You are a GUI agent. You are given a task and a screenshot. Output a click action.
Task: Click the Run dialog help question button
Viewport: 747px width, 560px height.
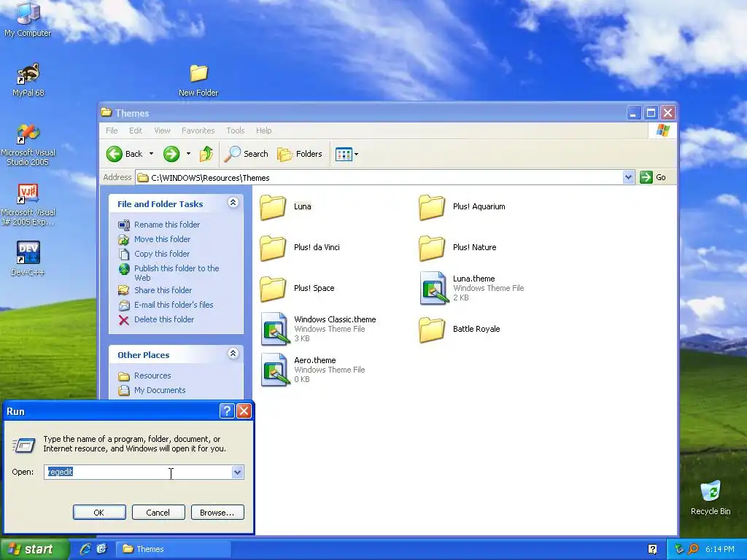pyautogui.click(x=227, y=411)
